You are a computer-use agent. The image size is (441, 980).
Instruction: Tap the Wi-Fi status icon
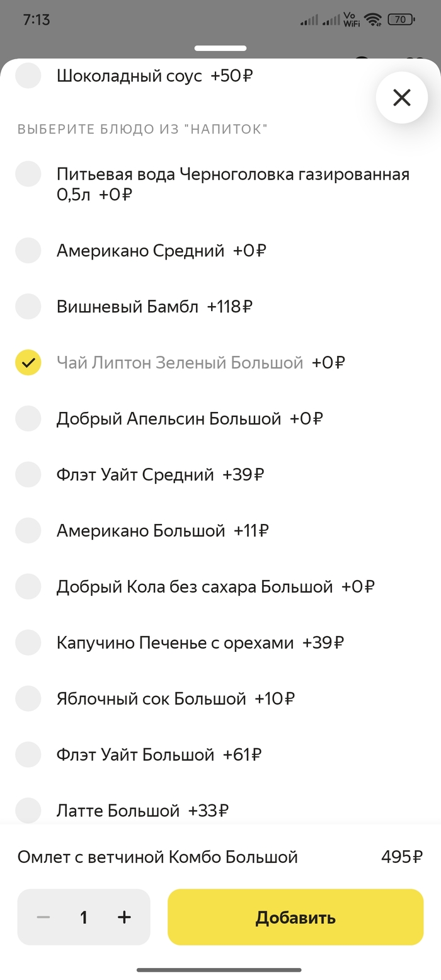373,20
